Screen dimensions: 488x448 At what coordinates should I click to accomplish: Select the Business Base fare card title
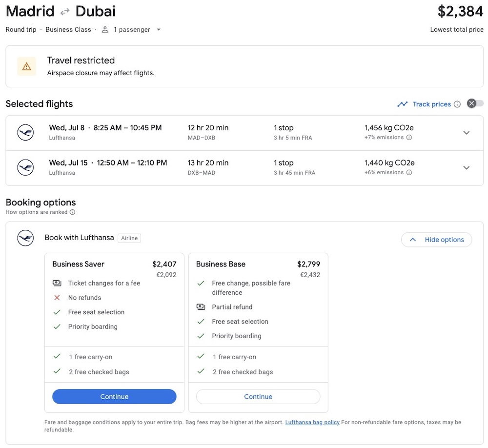click(221, 264)
